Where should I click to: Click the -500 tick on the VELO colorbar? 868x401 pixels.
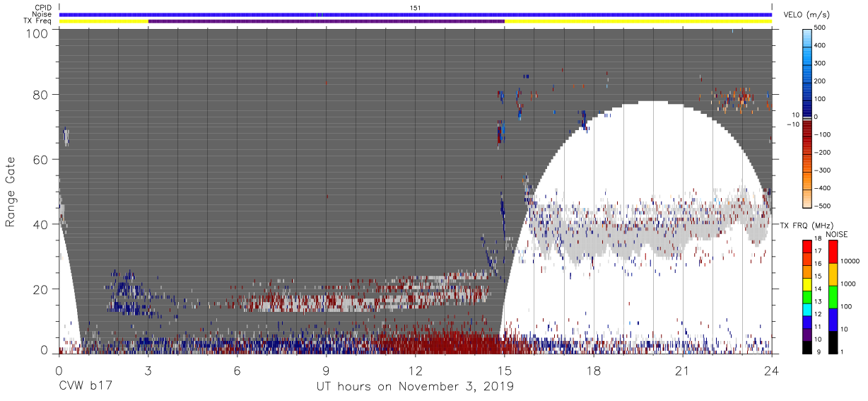pyautogui.click(x=824, y=206)
